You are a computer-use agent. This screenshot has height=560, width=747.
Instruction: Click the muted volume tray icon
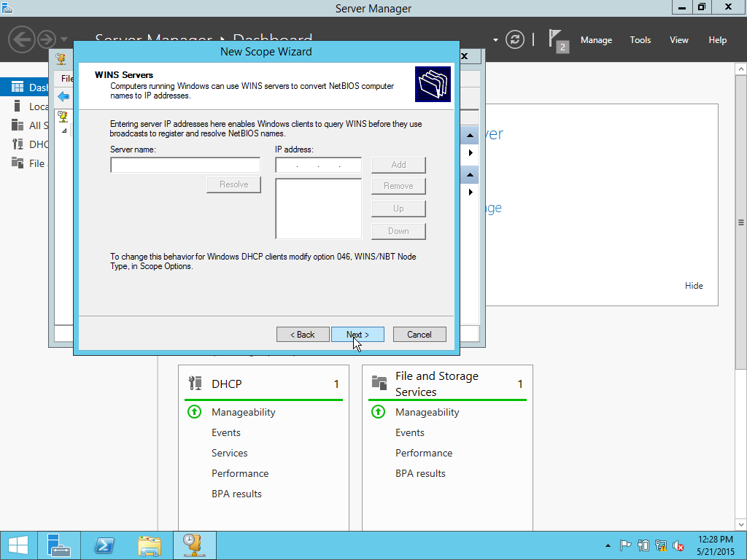coord(678,545)
